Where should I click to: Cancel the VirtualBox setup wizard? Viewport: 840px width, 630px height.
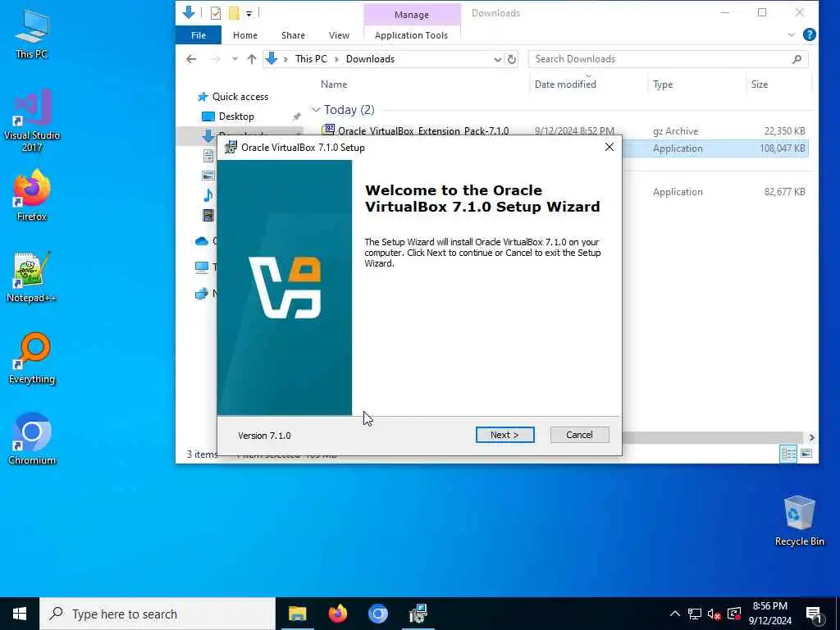pos(579,435)
